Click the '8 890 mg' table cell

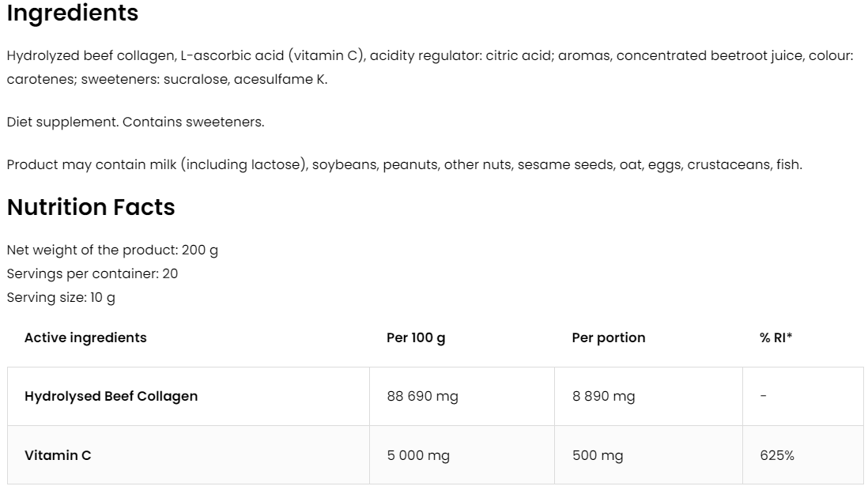pyautogui.click(x=603, y=396)
